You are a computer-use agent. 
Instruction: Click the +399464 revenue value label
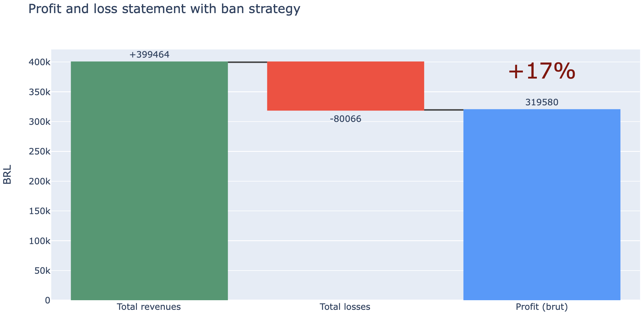[149, 55]
